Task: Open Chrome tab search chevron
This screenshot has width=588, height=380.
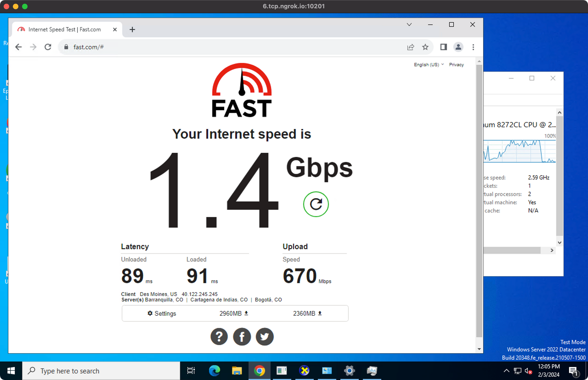Action: [x=409, y=25]
